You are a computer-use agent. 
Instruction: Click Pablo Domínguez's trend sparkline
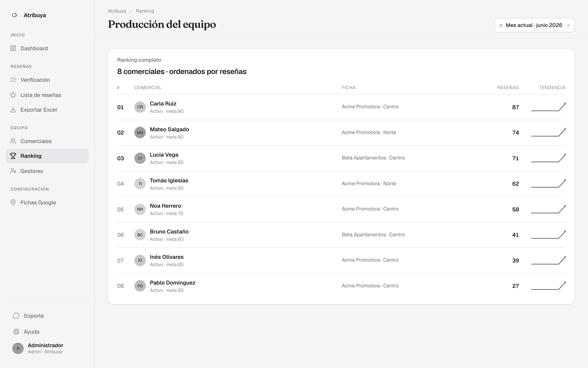tap(548, 285)
